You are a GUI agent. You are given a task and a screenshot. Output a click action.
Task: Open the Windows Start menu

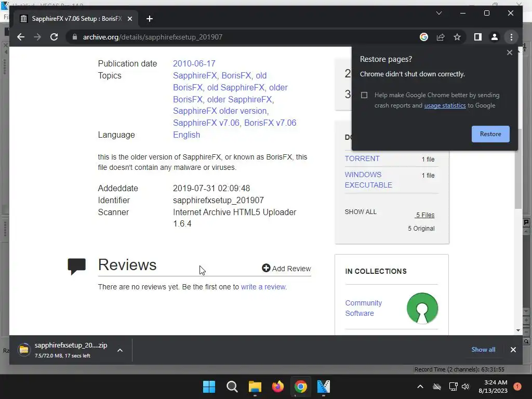(209, 387)
